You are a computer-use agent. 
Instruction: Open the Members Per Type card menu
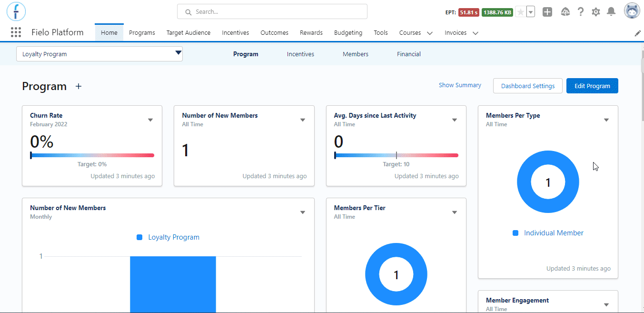pos(606,120)
